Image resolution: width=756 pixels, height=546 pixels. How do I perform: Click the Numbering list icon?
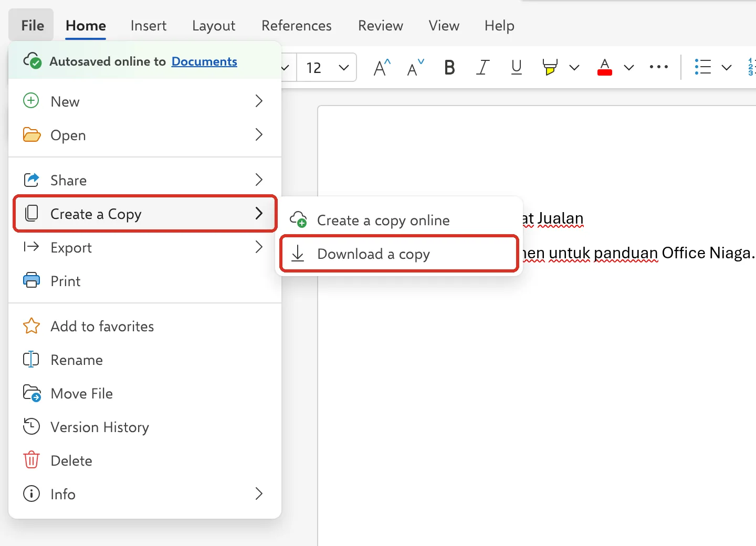pos(752,67)
